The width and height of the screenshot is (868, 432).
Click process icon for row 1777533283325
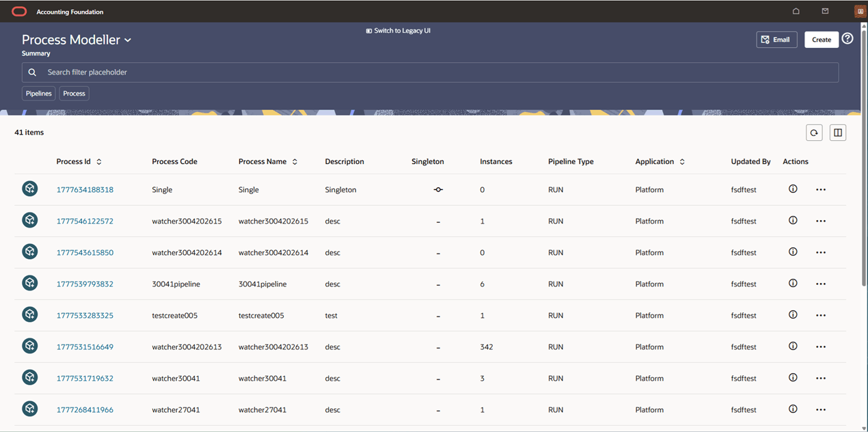click(x=30, y=314)
